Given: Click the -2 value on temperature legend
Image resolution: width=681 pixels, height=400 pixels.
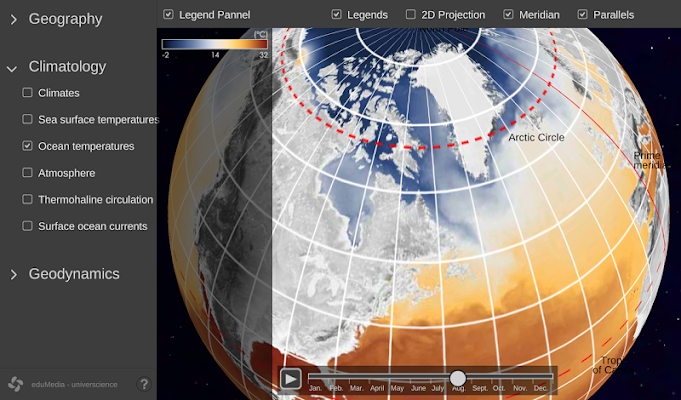Looking at the screenshot, I should [x=165, y=55].
